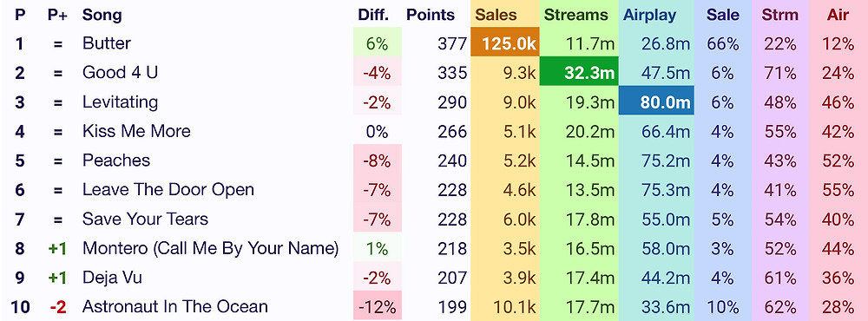Viewport: 868px width, 321px height.
Task: Open Leave The Door Open entry
Action: 168,189
